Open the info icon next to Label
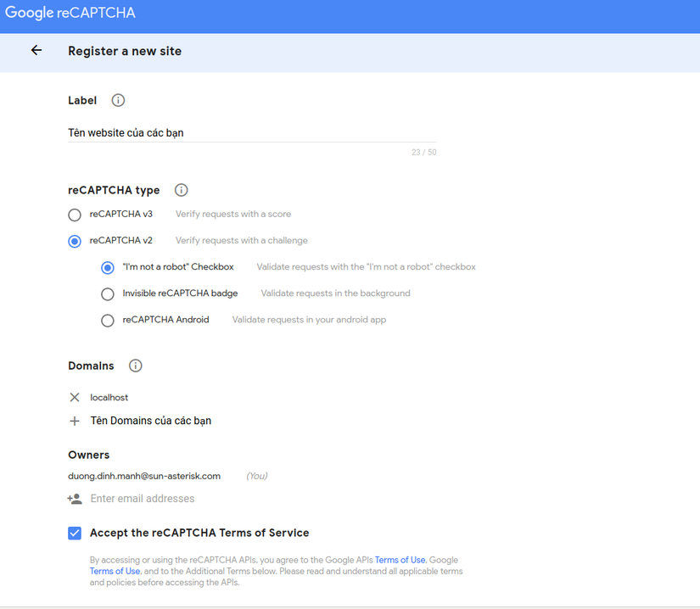 coord(118,100)
